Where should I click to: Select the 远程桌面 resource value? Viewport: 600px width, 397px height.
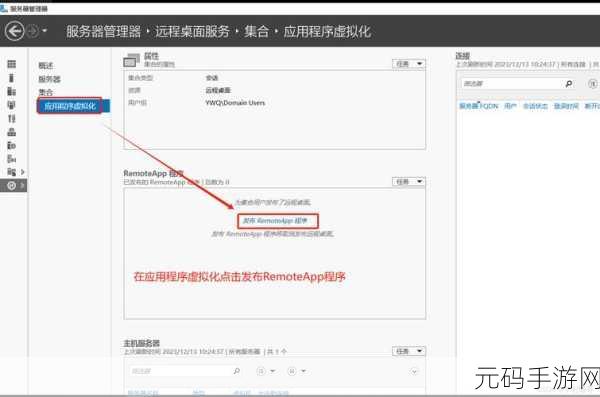[x=218, y=90]
